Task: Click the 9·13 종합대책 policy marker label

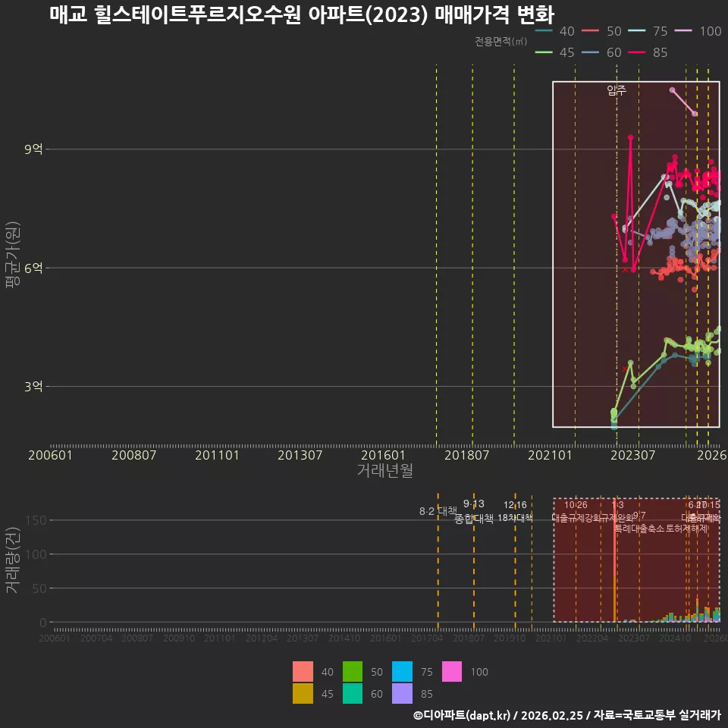Action: [473, 511]
